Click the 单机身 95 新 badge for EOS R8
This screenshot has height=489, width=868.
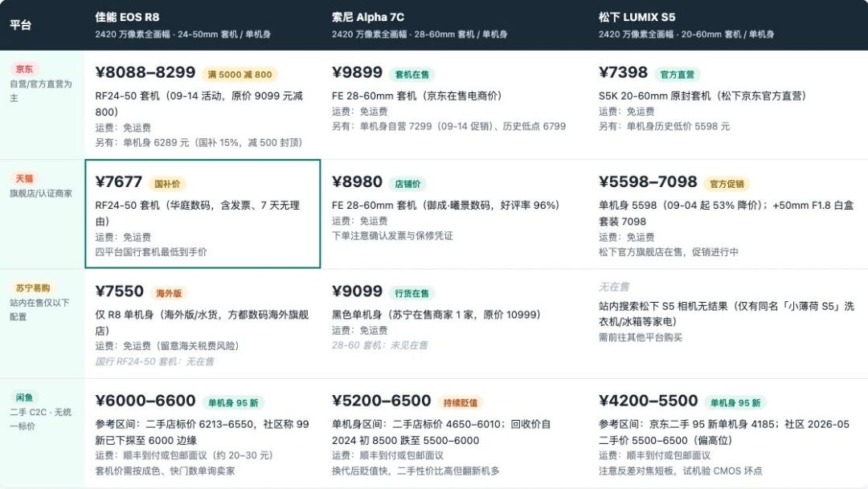coord(233,403)
